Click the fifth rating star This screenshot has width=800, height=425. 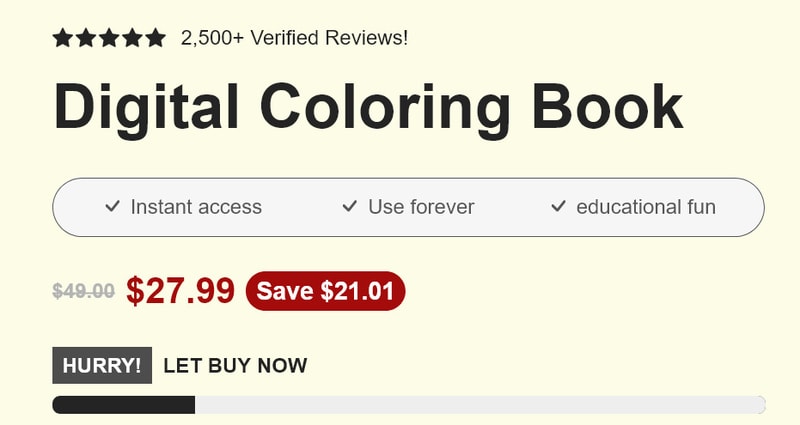156,38
